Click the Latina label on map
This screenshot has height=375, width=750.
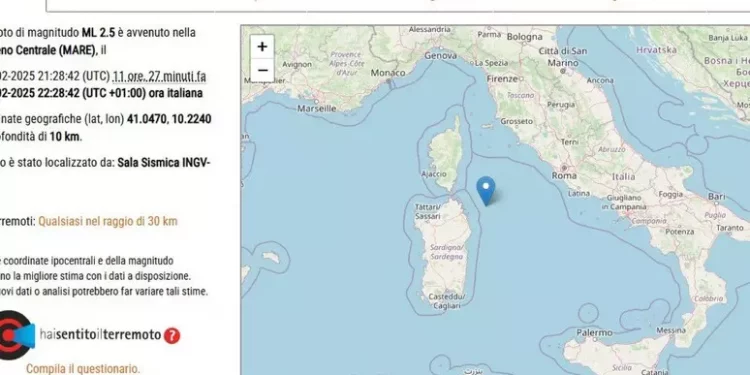[579, 194]
